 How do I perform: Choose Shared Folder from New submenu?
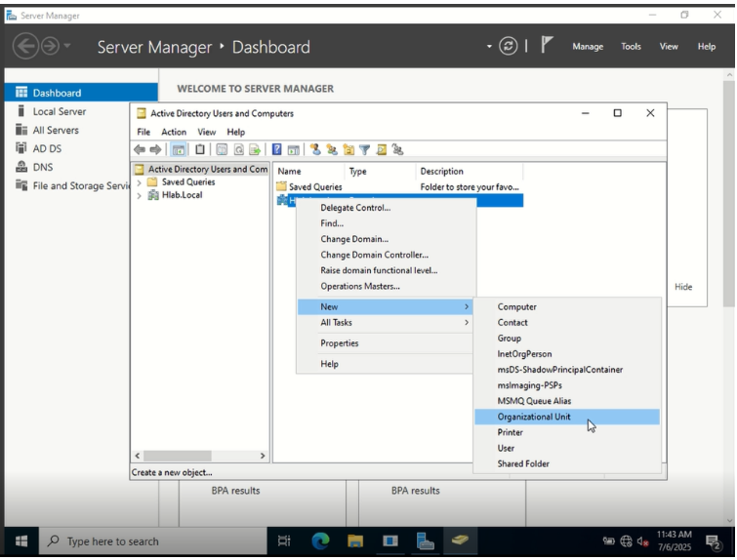point(567,464)
